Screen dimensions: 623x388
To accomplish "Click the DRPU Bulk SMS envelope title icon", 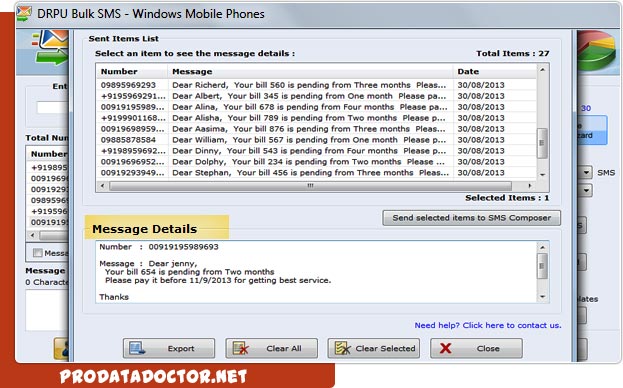I will pos(24,14).
